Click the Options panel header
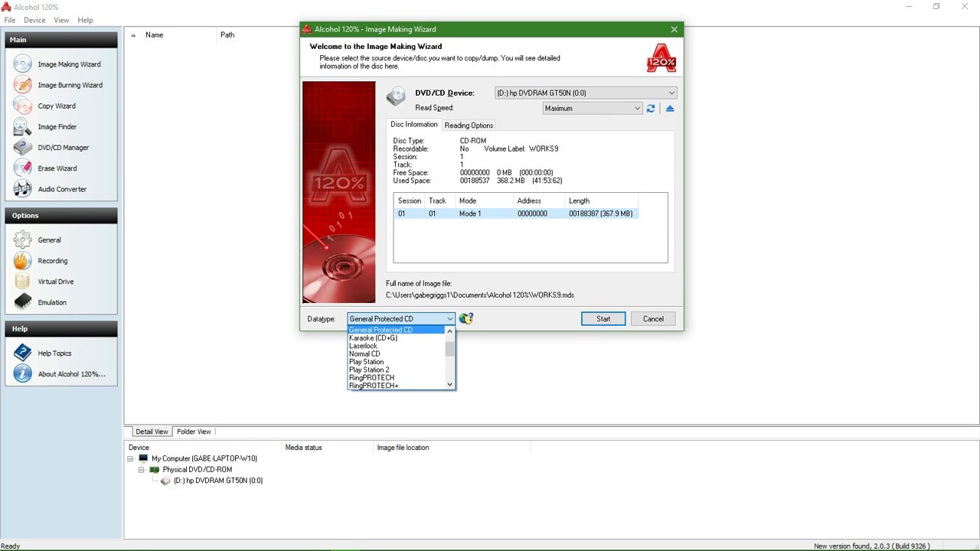Screen dimensions: 980x551 [61, 215]
